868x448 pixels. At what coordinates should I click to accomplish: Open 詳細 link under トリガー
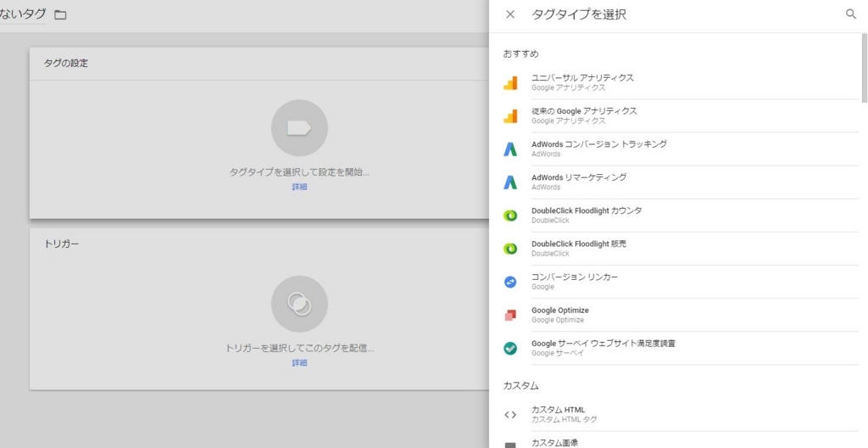click(299, 362)
